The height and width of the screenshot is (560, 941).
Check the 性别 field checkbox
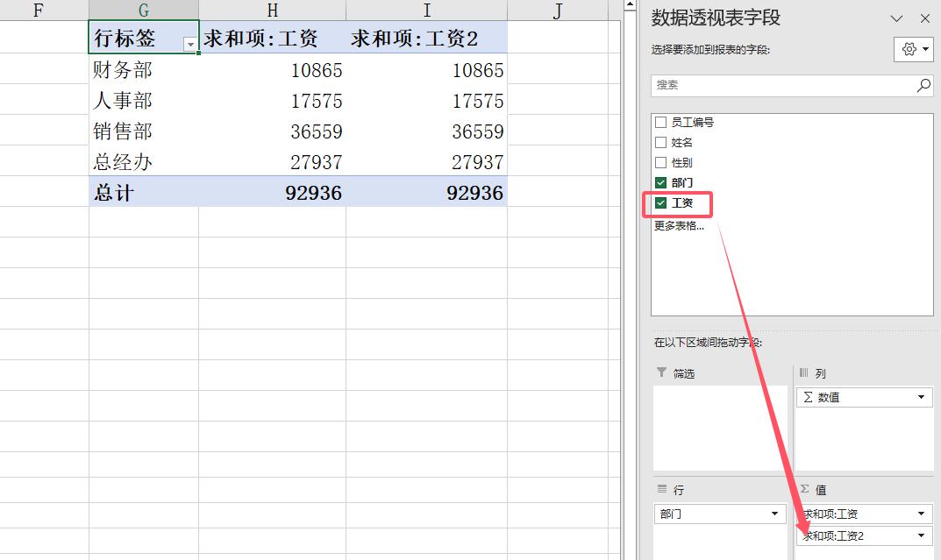point(660,162)
